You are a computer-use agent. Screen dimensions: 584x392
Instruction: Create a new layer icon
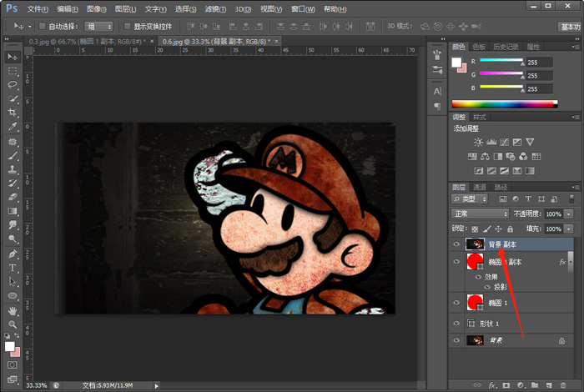coord(549,385)
